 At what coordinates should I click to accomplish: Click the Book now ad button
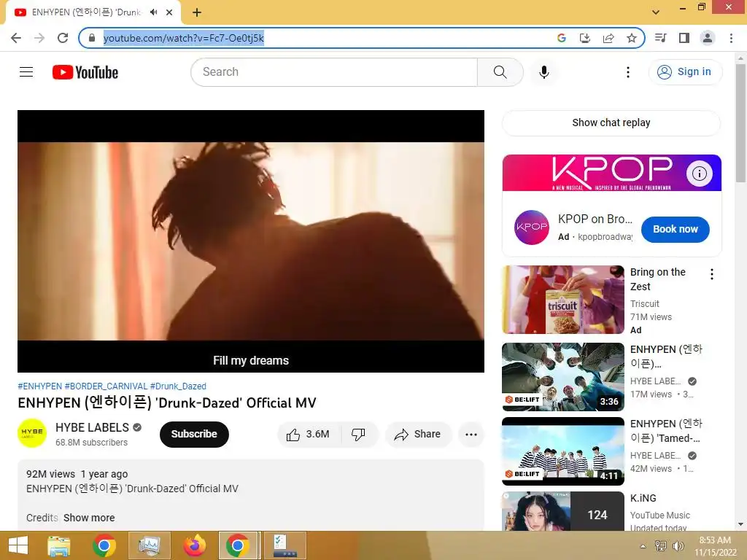[x=675, y=229]
